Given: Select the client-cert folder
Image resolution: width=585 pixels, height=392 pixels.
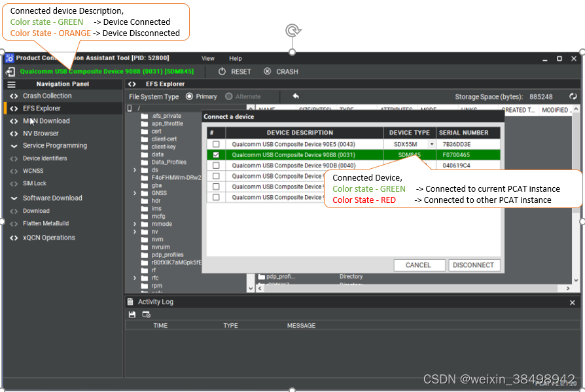Looking at the screenshot, I should (164, 139).
